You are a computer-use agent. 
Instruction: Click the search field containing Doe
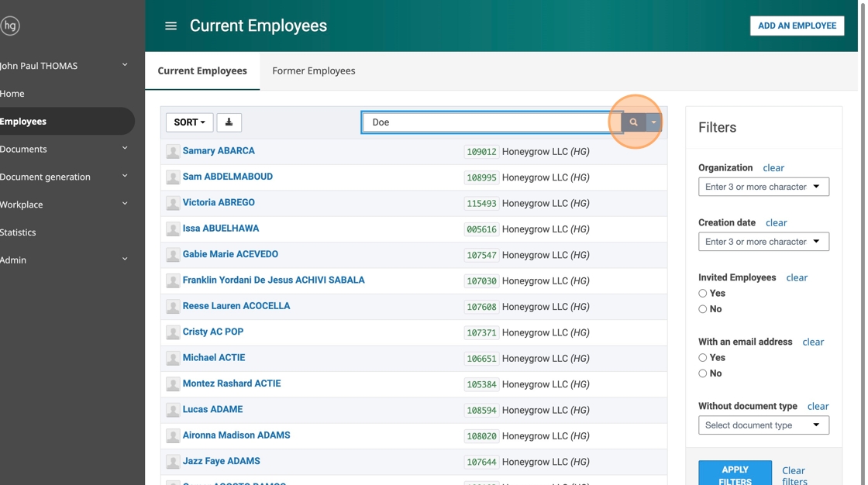[491, 122]
